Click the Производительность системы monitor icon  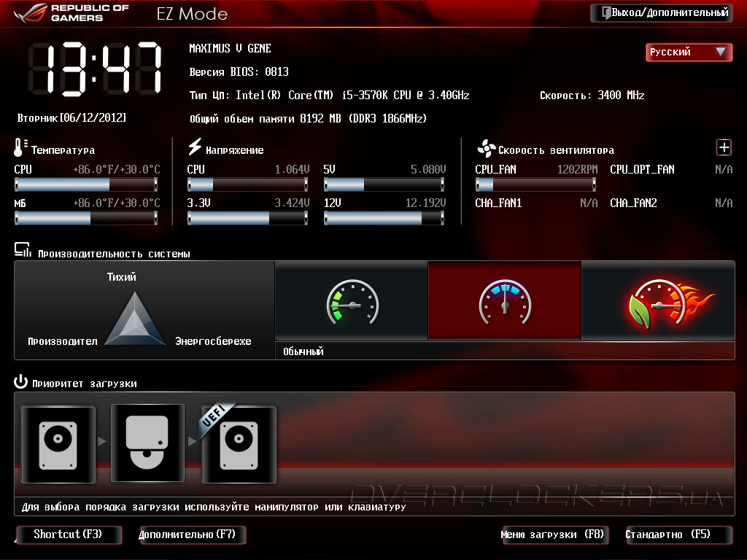[x=23, y=250]
